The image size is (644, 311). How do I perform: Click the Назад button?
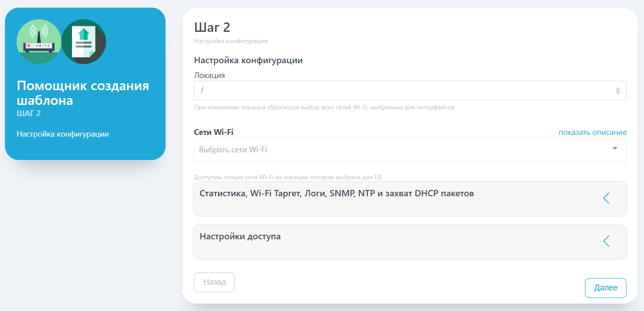[214, 282]
